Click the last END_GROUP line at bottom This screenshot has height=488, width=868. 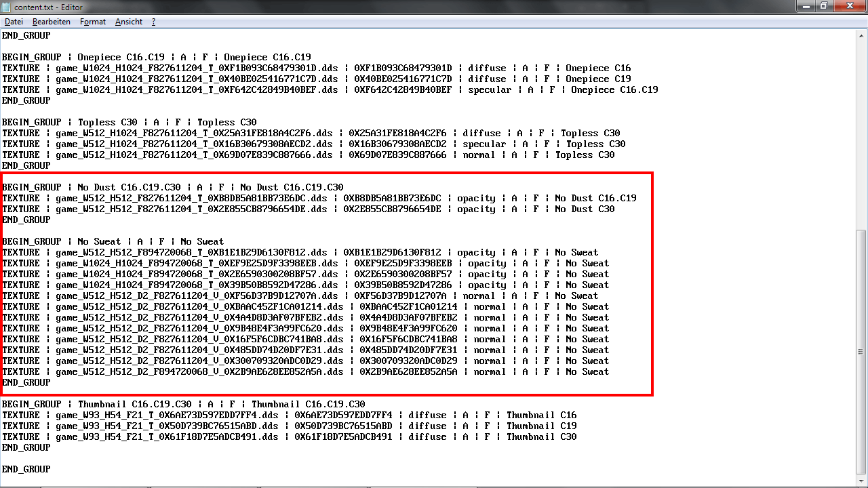click(x=26, y=469)
